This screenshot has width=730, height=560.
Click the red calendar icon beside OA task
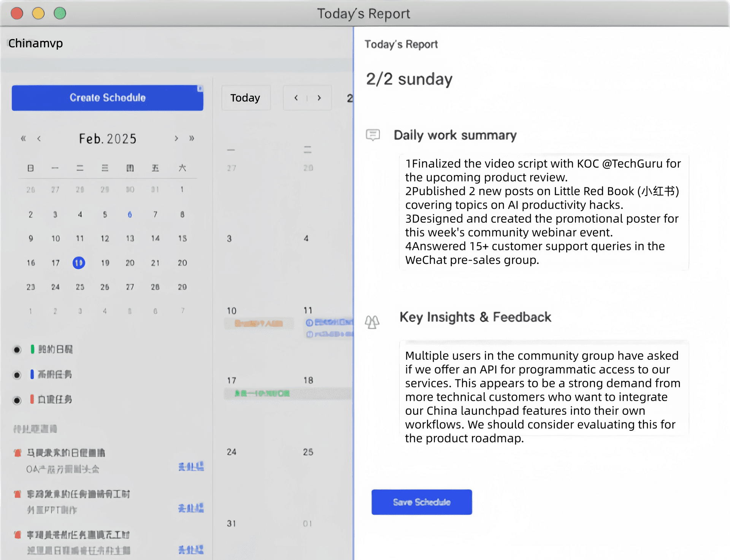[17, 452]
